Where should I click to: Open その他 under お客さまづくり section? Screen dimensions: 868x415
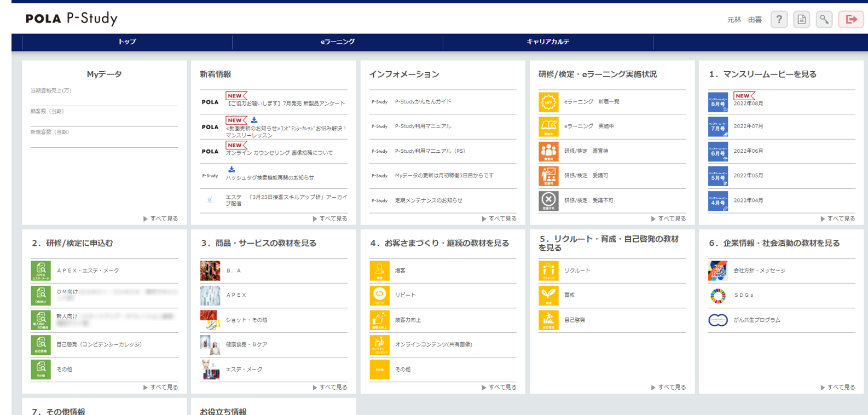pos(403,370)
